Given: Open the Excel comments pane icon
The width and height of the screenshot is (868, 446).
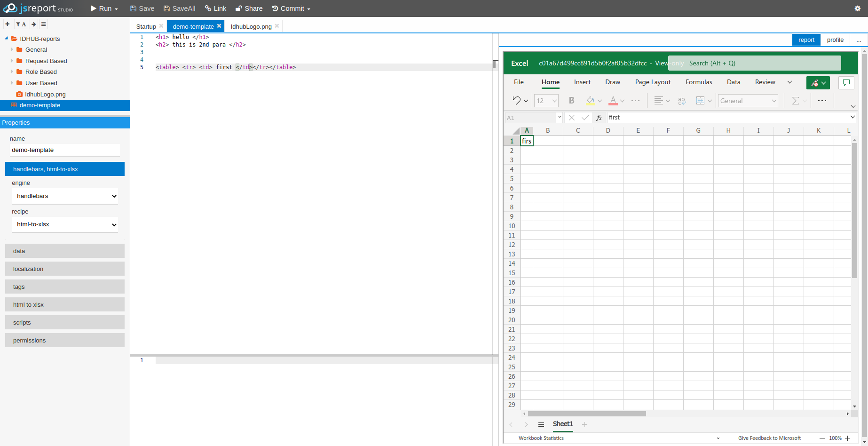Looking at the screenshot, I should coord(846,83).
